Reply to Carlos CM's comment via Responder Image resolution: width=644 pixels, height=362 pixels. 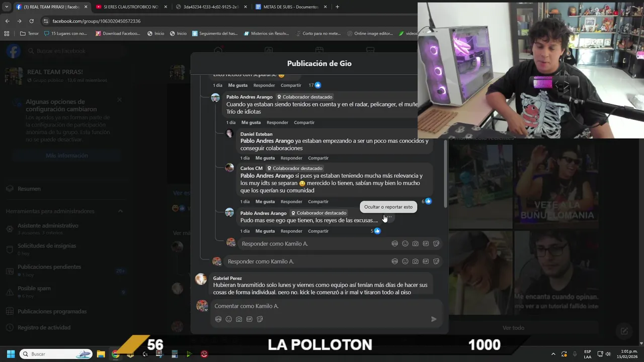click(x=291, y=202)
